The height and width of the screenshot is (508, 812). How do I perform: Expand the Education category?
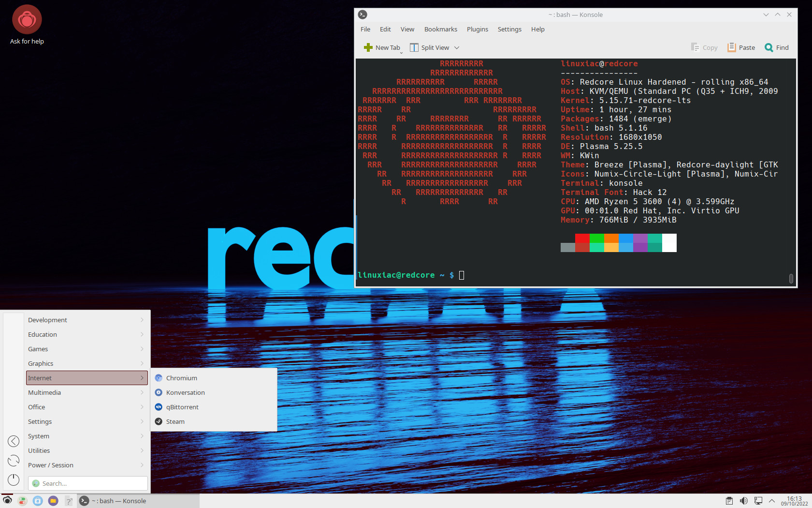(87, 334)
